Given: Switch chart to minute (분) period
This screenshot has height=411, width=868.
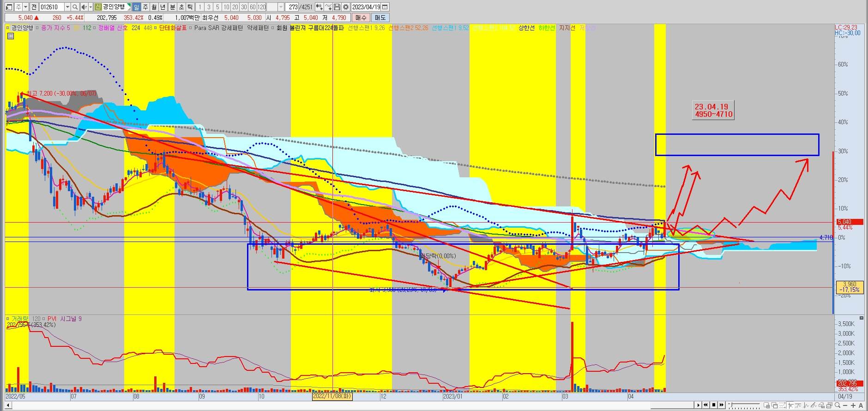Looking at the screenshot, I should point(172,7).
